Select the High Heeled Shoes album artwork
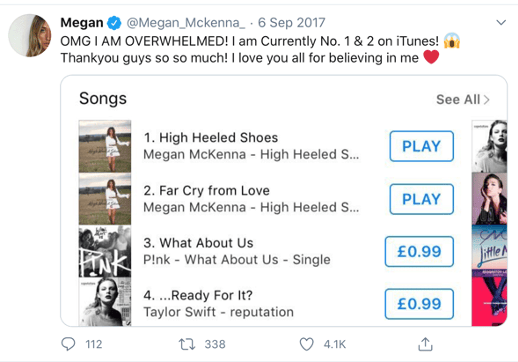 coord(105,146)
